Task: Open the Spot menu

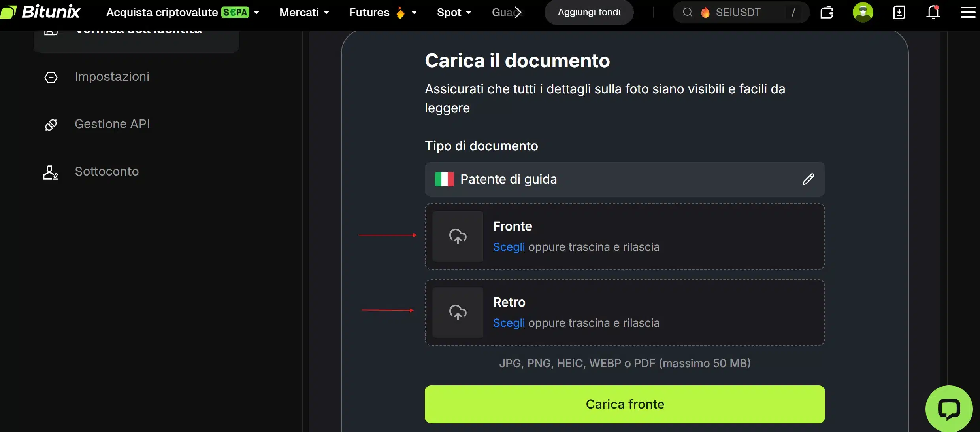Action: coord(454,12)
